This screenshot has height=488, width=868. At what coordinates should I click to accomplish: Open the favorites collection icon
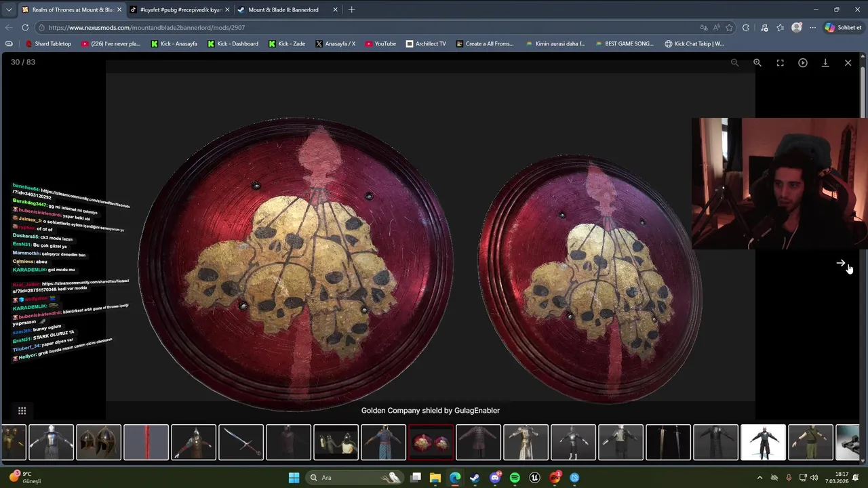[780, 28]
